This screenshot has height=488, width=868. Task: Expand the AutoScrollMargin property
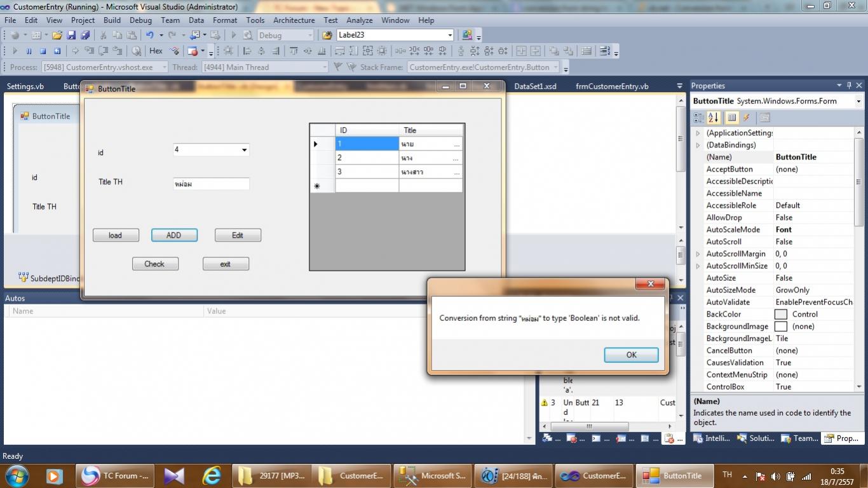(698, 254)
